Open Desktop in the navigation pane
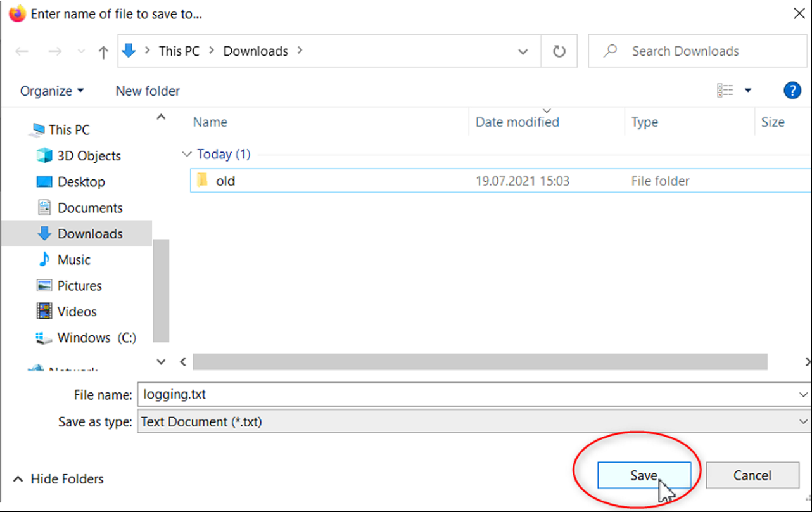This screenshot has width=812, height=512. click(x=81, y=182)
